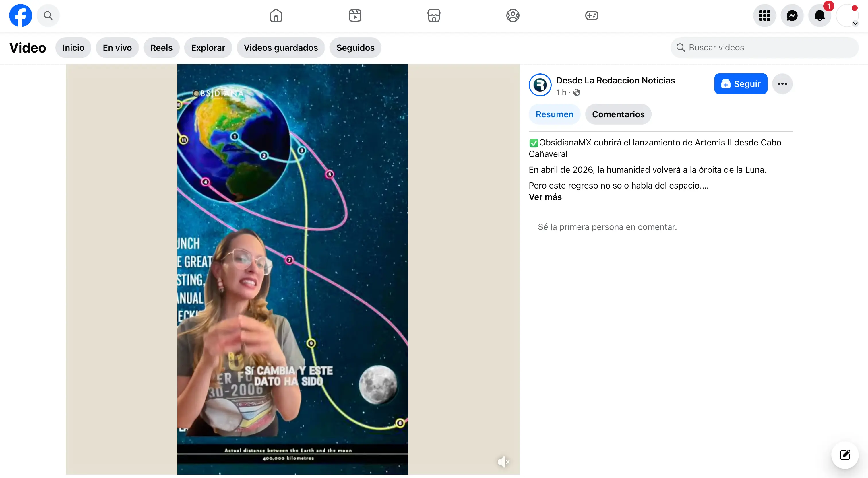Screen dimensions: 868x478
Task: Open the Groups icon in top bar
Action: point(513,15)
